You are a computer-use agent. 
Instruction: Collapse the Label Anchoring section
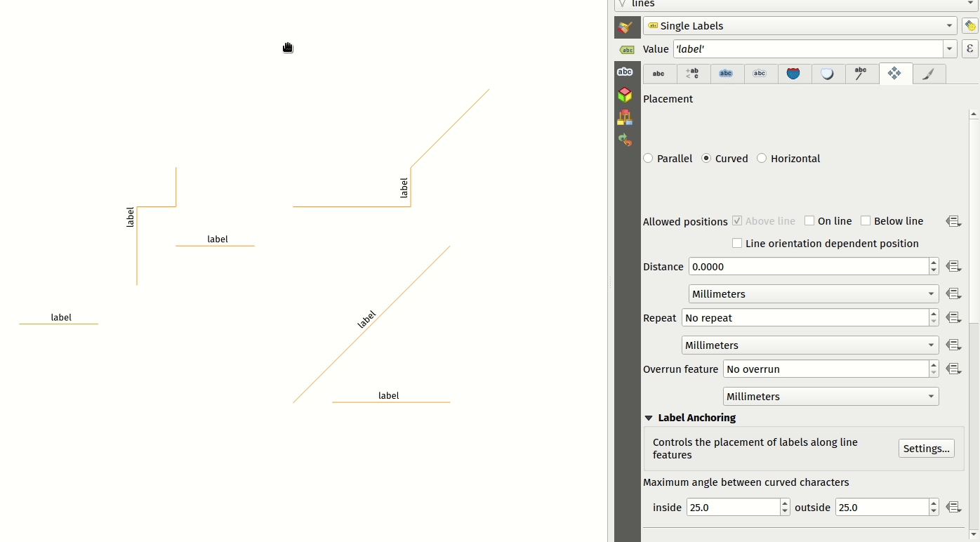(649, 418)
